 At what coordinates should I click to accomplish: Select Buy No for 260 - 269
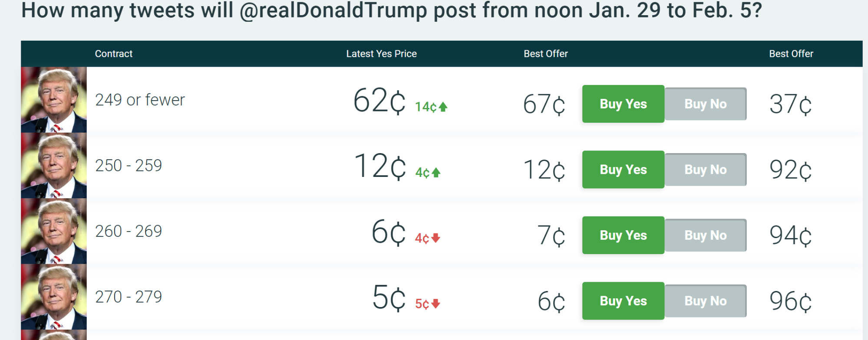[x=706, y=235]
